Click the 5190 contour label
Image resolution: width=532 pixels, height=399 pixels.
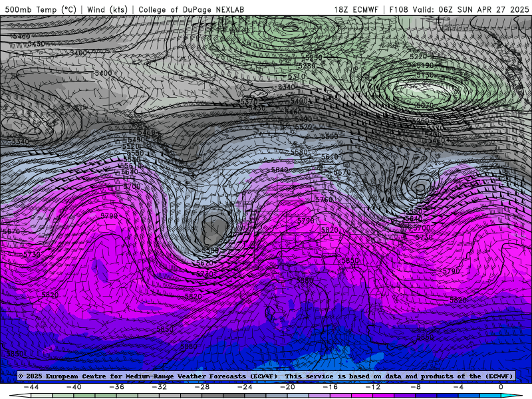point(425,65)
